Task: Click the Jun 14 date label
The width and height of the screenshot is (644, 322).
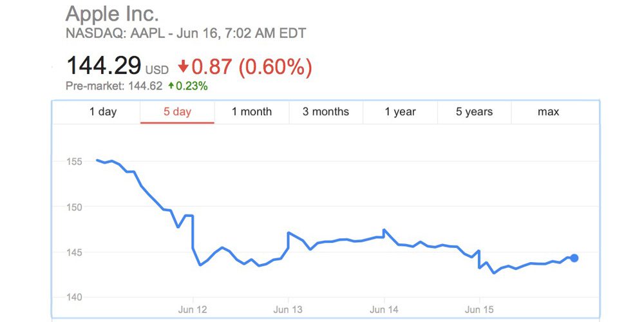Action: (x=384, y=310)
